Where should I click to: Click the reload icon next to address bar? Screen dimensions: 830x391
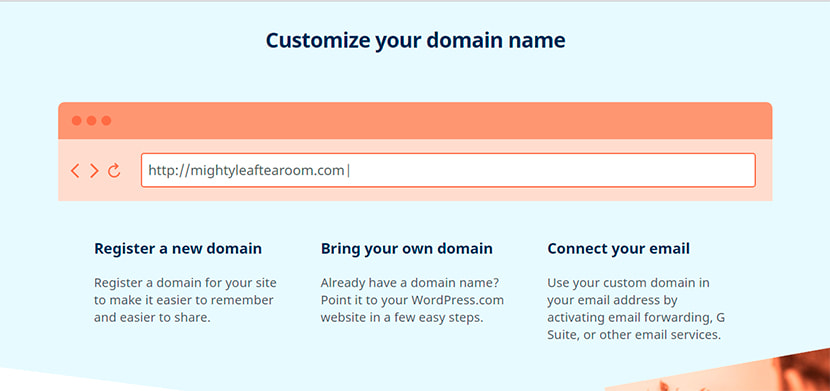coord(114,170)
